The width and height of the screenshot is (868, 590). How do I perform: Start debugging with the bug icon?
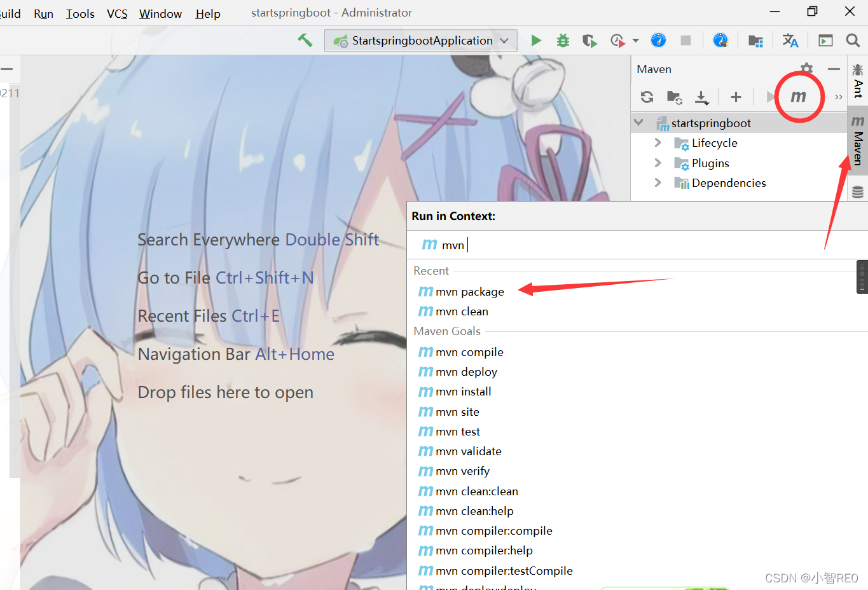[563, 41]
